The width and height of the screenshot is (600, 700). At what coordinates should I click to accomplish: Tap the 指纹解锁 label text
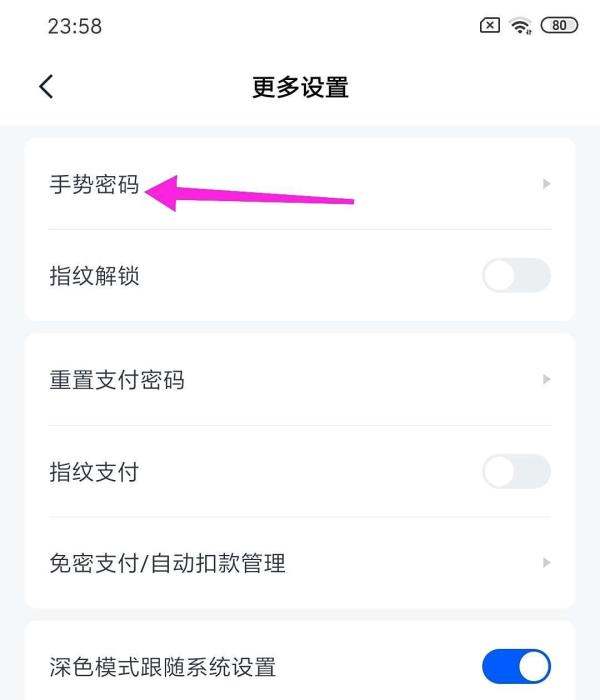point(95,276)
